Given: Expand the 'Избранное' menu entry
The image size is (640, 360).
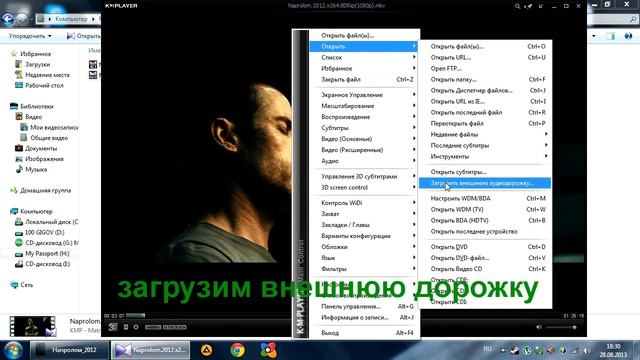Looking at the screenshot, I should point(364,69).
